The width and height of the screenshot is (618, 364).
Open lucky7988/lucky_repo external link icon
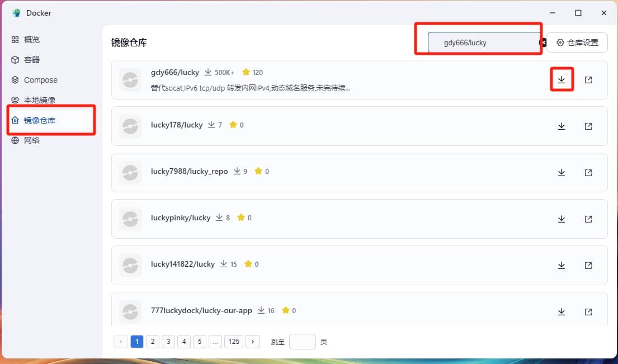point(588,173)
